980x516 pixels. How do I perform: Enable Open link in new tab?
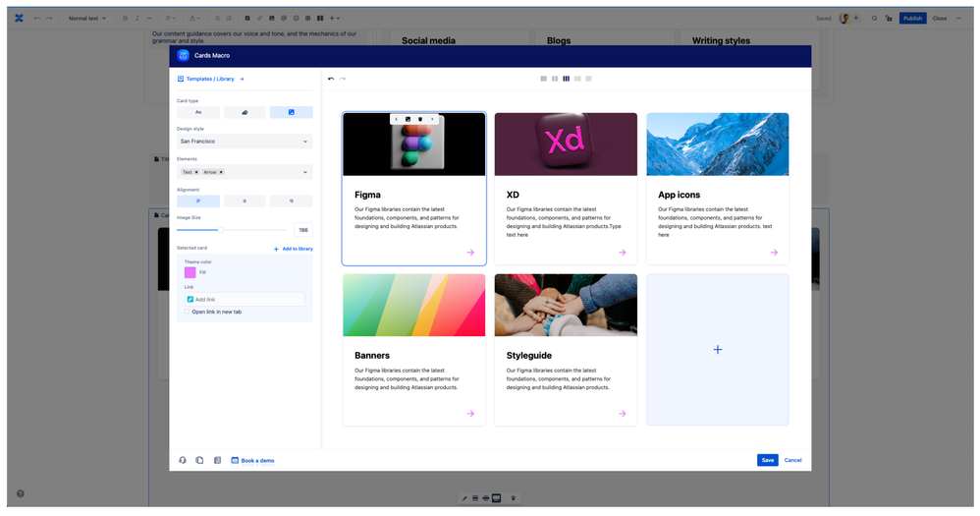click(x=187, y=312)
